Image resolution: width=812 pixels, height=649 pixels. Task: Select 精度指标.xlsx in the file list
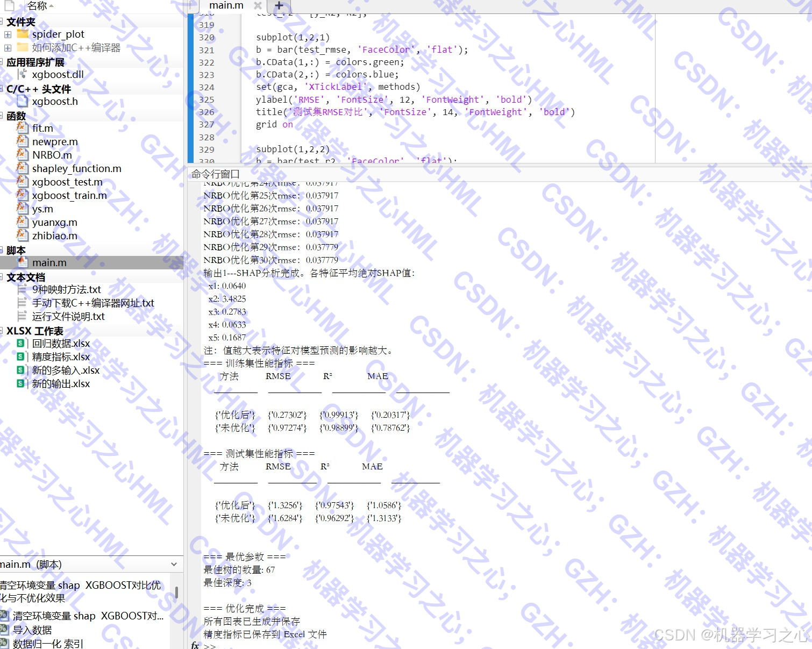61,356
